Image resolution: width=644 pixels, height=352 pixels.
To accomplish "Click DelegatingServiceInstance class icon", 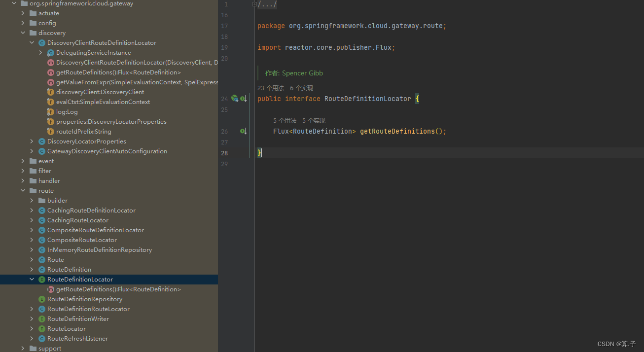I will coord(50,53).
